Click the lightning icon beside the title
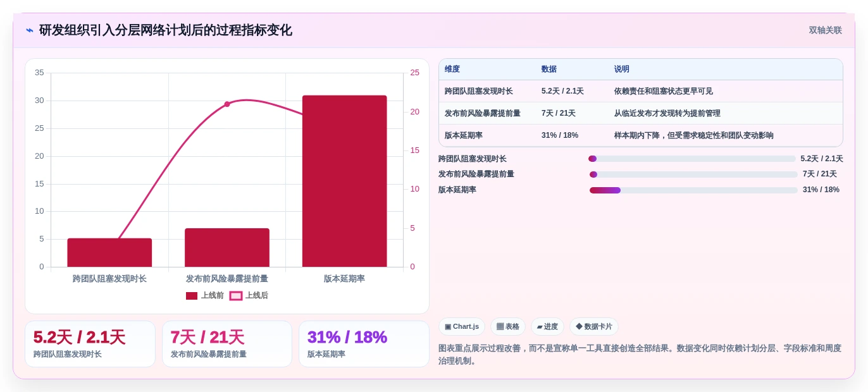Screen dimensions: 868x392 click(30, 30)
